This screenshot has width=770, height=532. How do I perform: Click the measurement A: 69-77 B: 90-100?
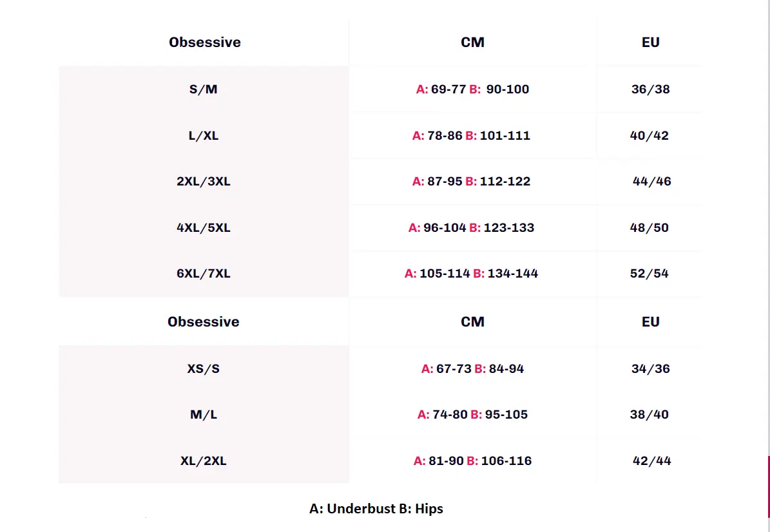[472, 90]
